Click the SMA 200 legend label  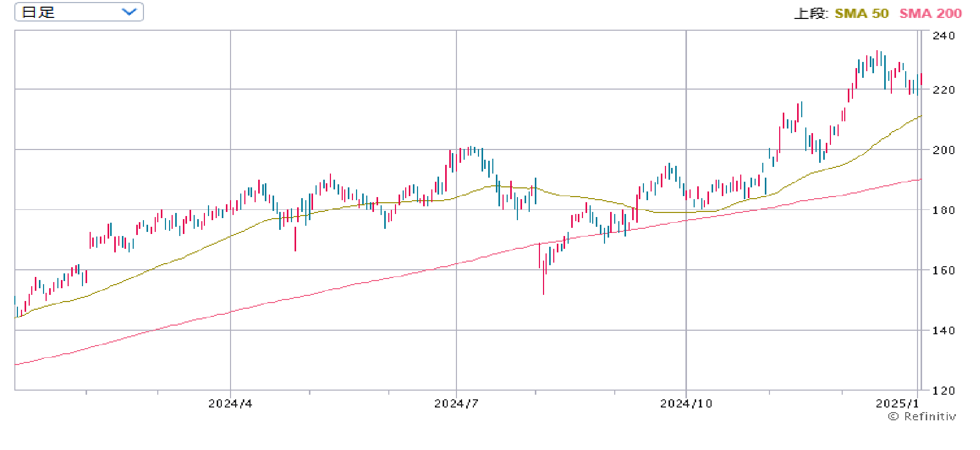pyautogui.click(x=930, y=14)
